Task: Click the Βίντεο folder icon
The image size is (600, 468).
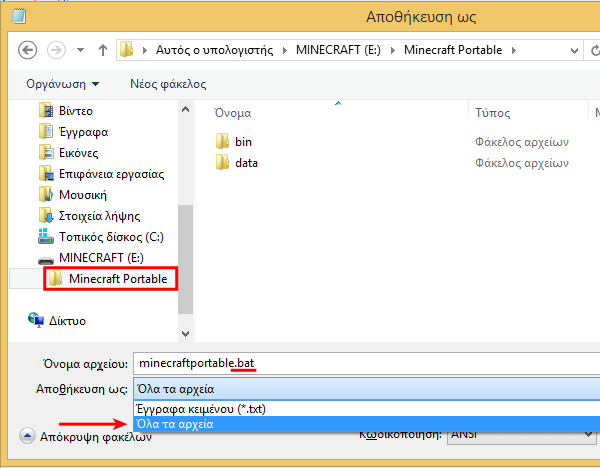Action: [46, 110]
